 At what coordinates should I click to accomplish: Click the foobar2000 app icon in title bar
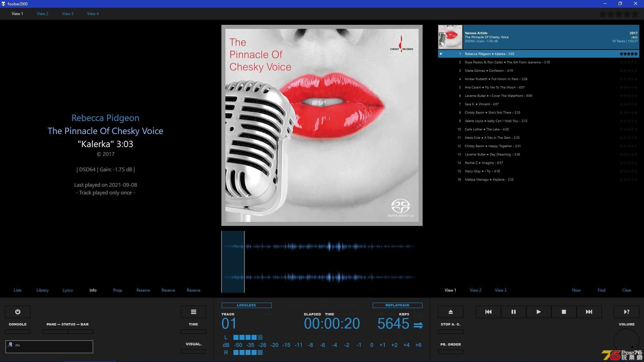click(3, 4)
